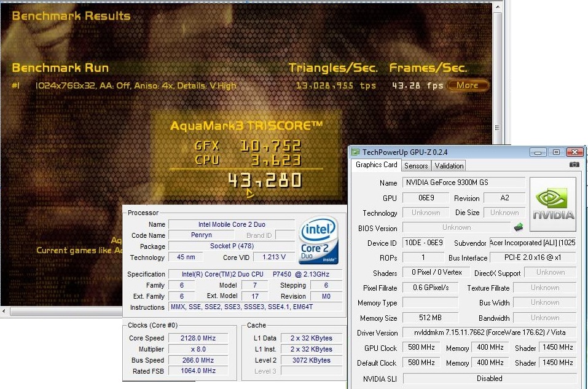This screenshot has width=588, height=389.
Task: Click the processor name Intel Mobile Core 2 Duo
Action: 232,224
